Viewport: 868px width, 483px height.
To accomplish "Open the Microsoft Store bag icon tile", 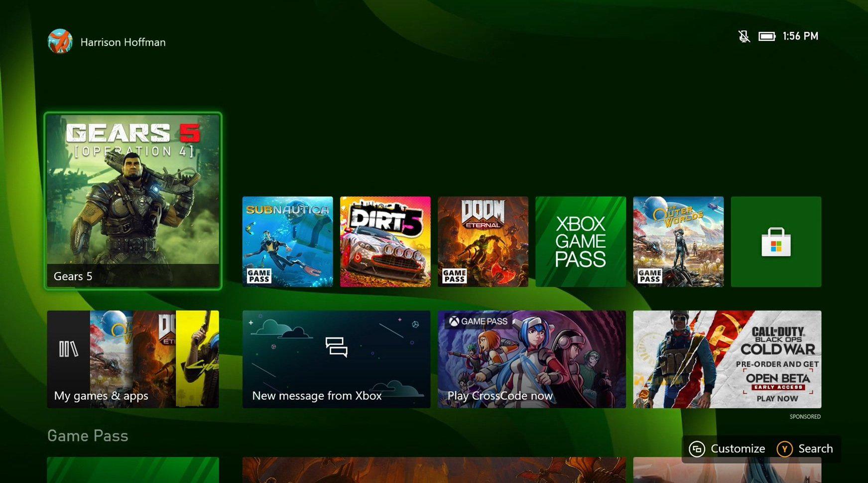I will (776, 242).
